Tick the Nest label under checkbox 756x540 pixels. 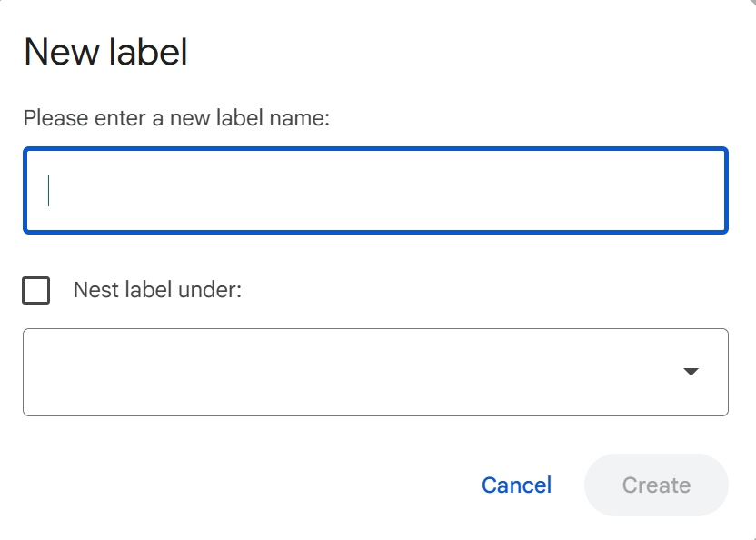[36, 291]
